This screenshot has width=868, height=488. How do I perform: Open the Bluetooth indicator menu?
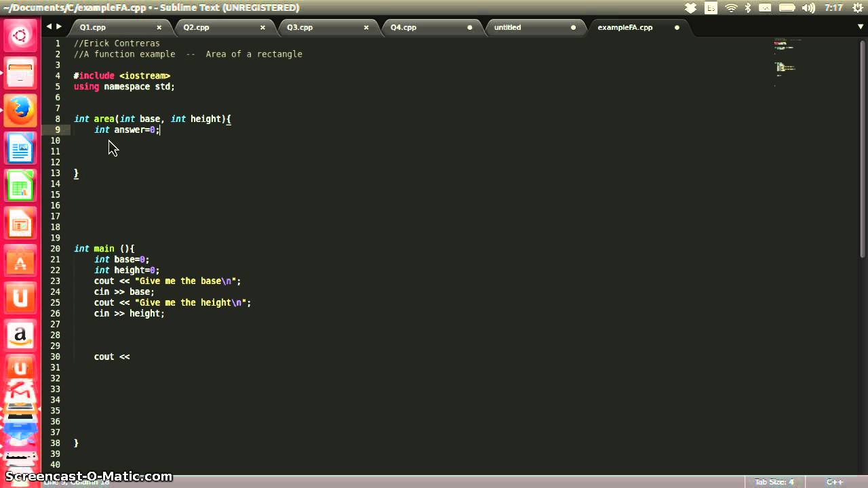(749, 8)
